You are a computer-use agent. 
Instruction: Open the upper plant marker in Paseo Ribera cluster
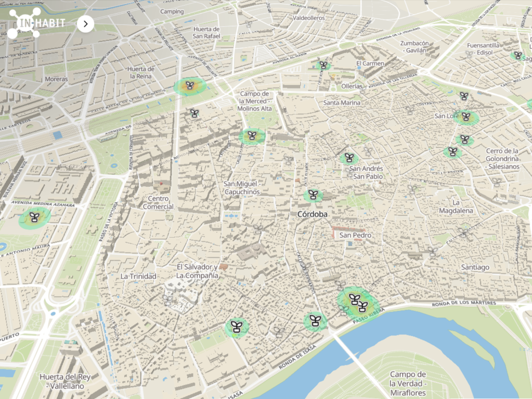[354, 299]
